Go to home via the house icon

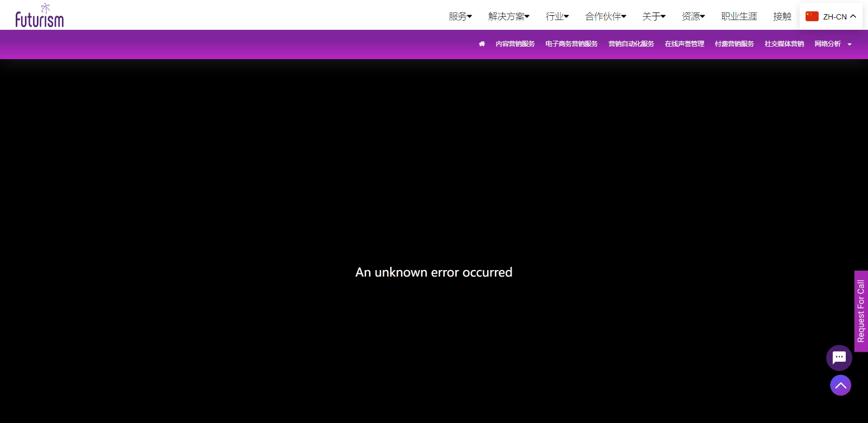[x=482, y=44]
